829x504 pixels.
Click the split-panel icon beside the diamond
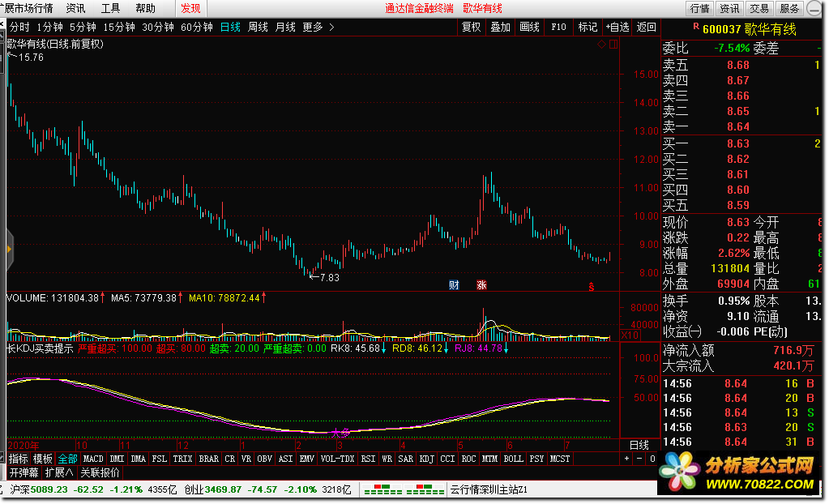[613, 45]
